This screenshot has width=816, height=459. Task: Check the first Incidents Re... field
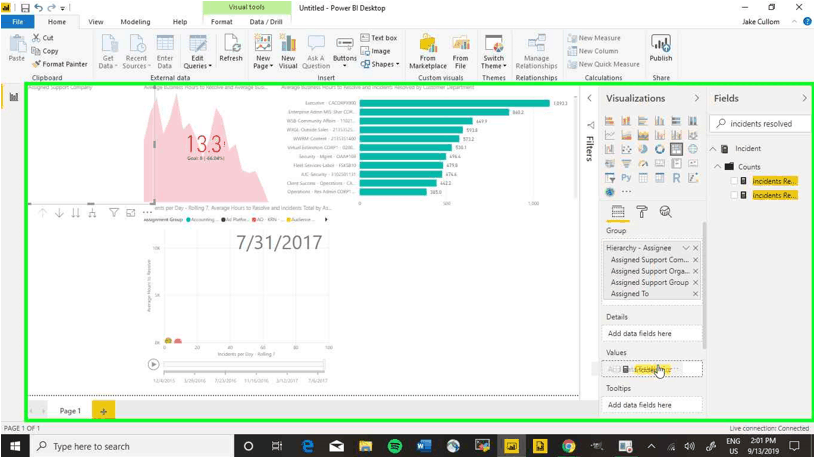[x=734, y=181]
